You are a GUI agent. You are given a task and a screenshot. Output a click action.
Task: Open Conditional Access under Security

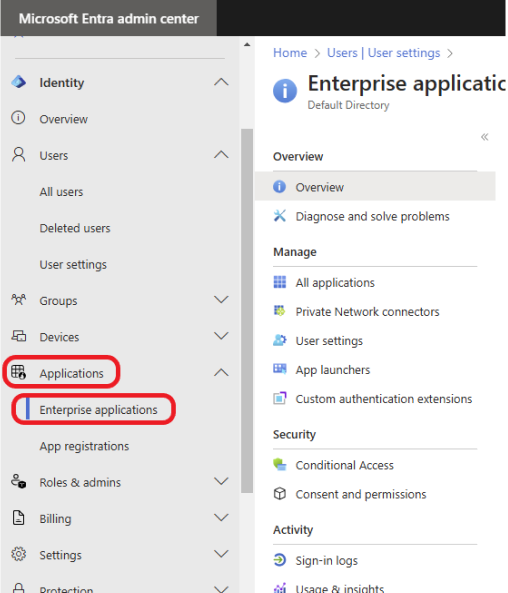point(345,465)
